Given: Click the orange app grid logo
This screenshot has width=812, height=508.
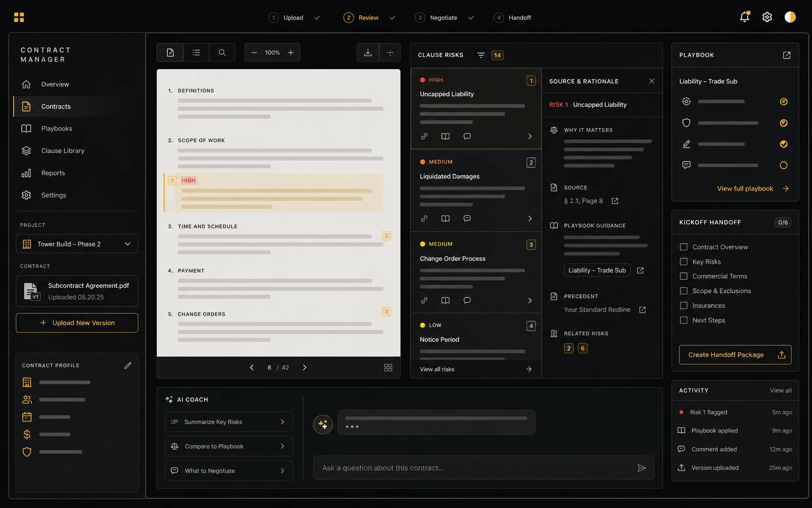Looking at the screenshot, I should (19, 17).
